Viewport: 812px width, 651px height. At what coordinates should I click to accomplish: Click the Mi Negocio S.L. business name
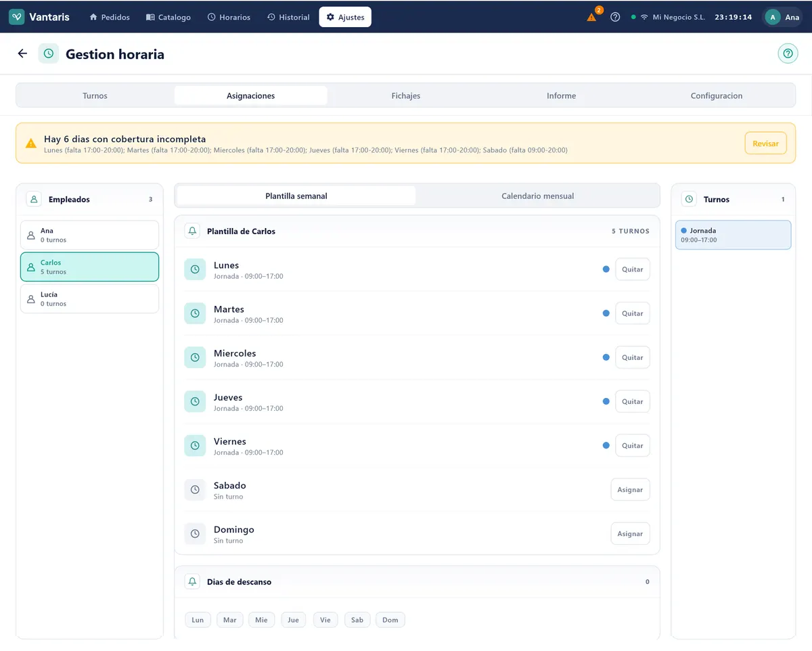pyautogui.click(x=679, y=17)
